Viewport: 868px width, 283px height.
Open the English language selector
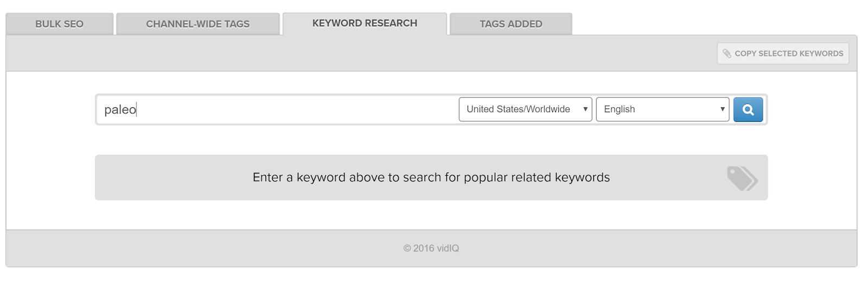tap(656, 110)
